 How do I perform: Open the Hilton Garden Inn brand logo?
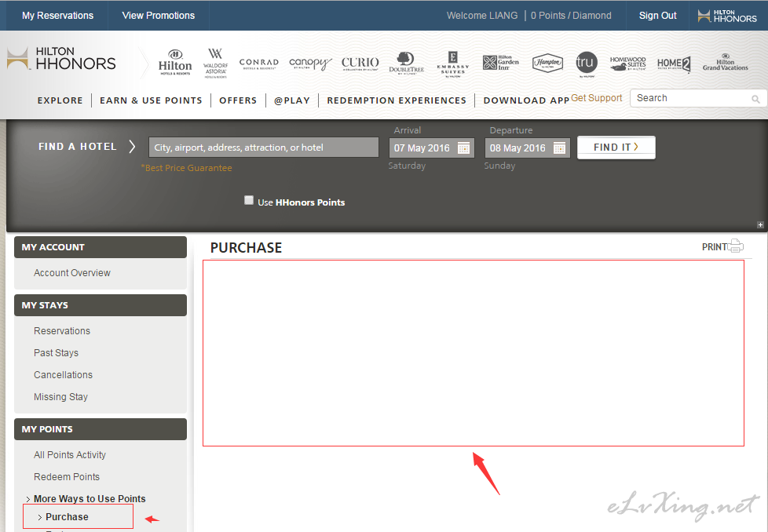point(500,63)
